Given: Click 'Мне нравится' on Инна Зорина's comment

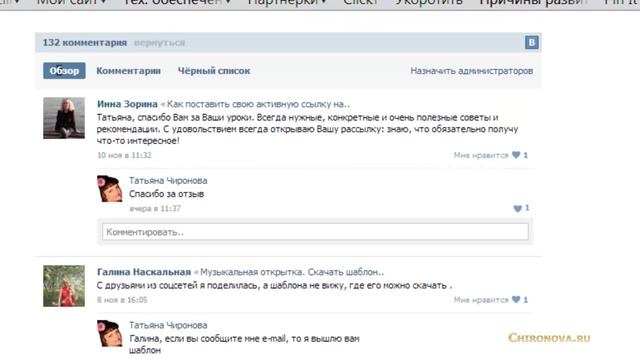Looking at the screenshot, I should [481, 155].
